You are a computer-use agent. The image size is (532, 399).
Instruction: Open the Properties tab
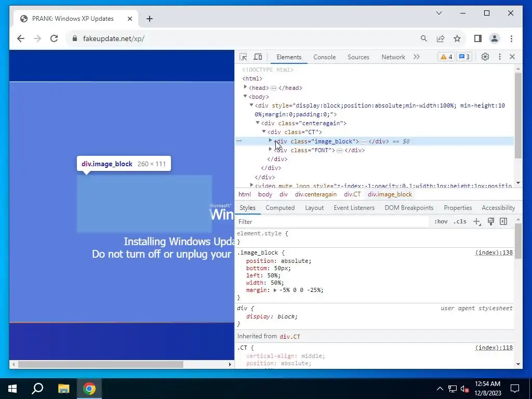(x=458, y=208)
